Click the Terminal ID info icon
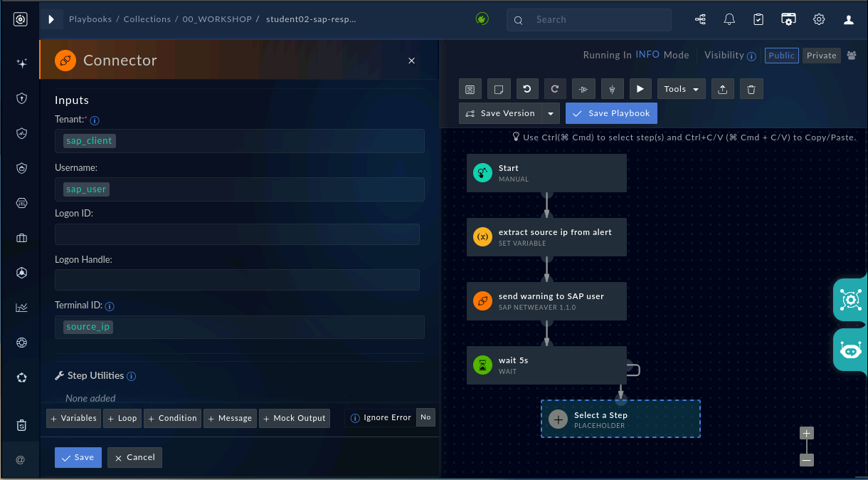Viewport: 868px width, 480px height. pyautogui.click(x=110, y=306)
